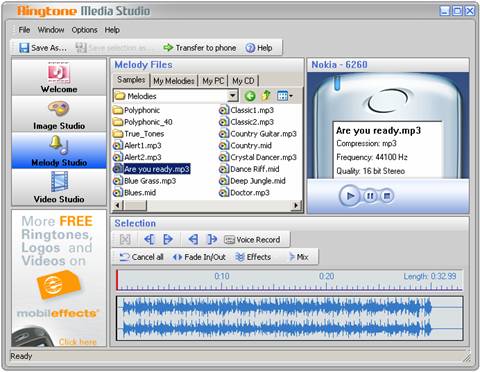Go up one folder level icon
Image resolution: width=480 pixels, height=372 pixels.
coord(266,96)
